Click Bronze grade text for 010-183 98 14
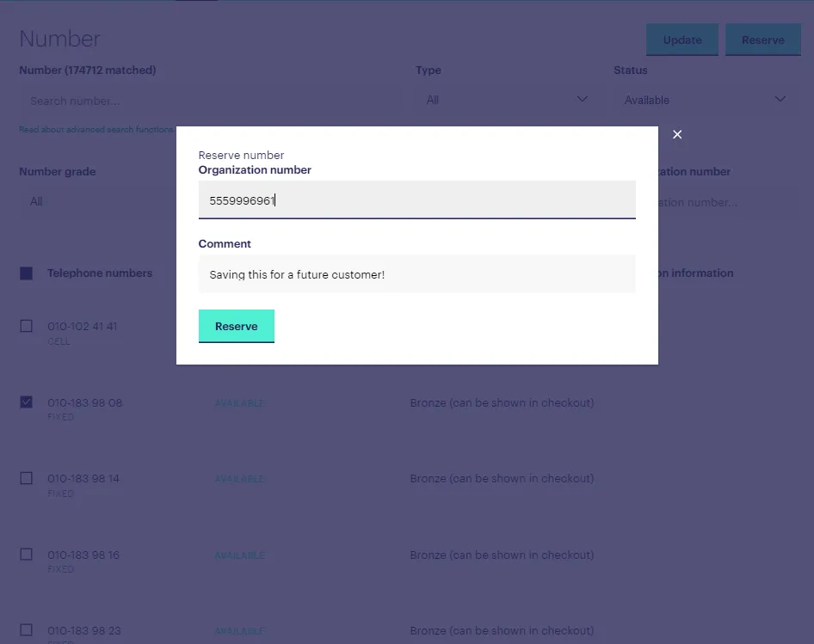 [x=502, y=478]
